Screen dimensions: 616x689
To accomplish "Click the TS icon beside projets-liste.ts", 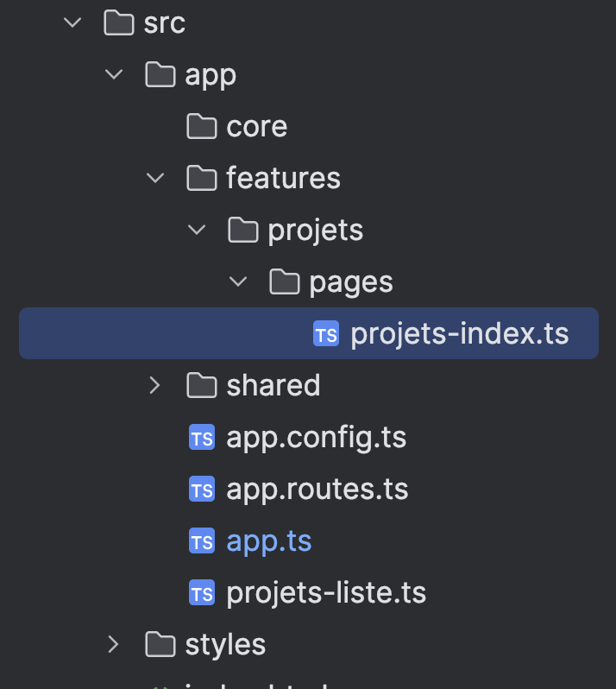I will tap(201, 593).
